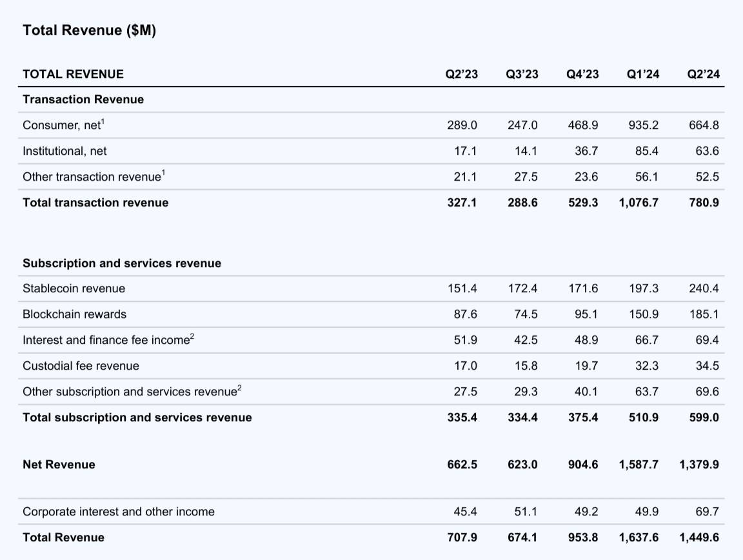This screenshot has width=743, height=560.
Task: Click Total transaction revenue value 327.1
Action: coord(462,203)
